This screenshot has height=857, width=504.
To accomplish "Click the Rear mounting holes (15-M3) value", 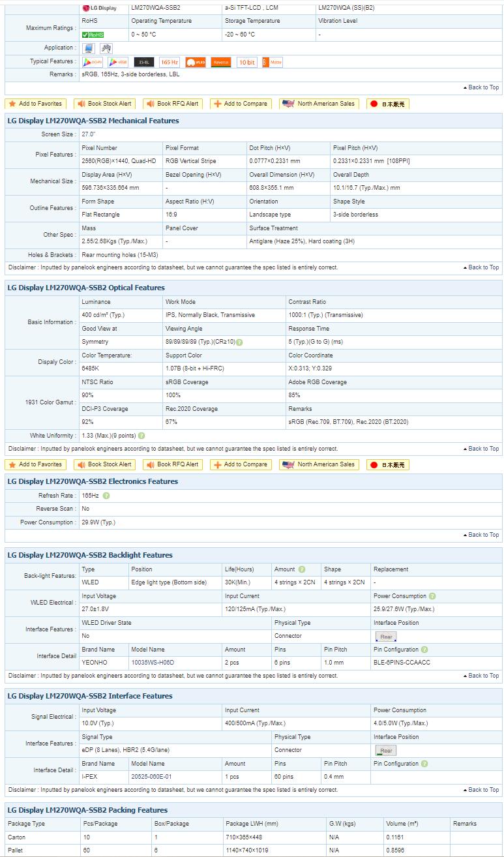I will pyautogui.click(x=120, y=255).
